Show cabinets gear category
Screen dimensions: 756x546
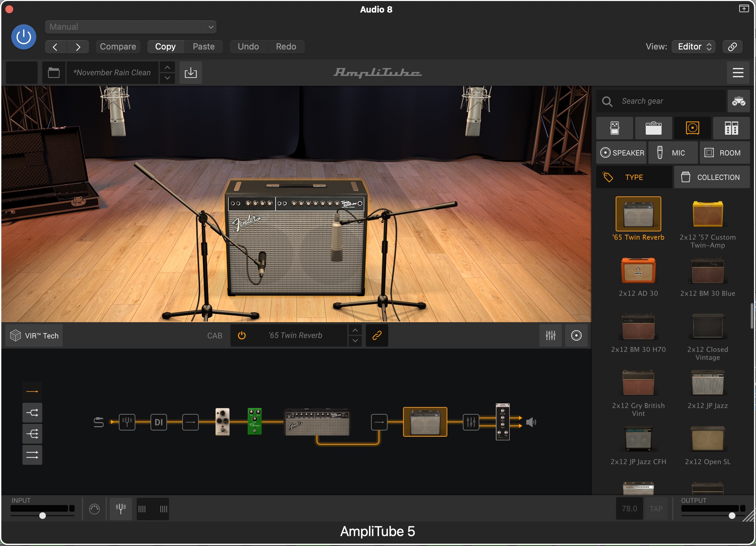tap(692, 128)
